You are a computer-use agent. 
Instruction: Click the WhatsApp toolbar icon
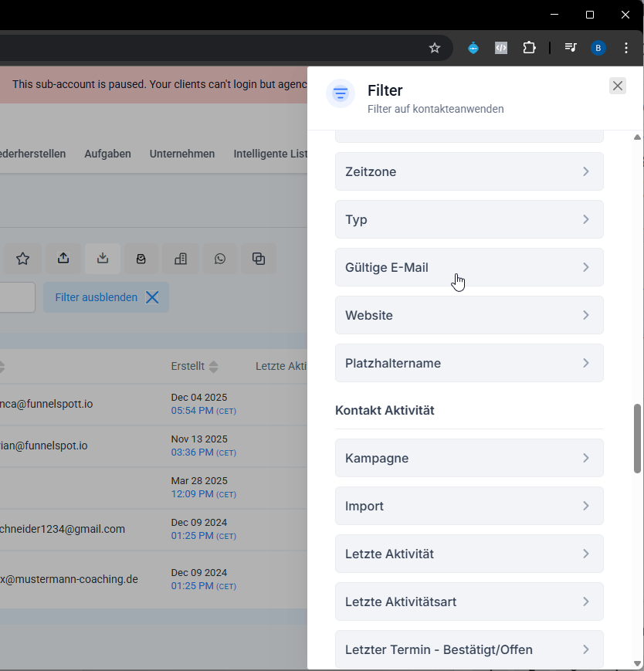pos(220,259)
